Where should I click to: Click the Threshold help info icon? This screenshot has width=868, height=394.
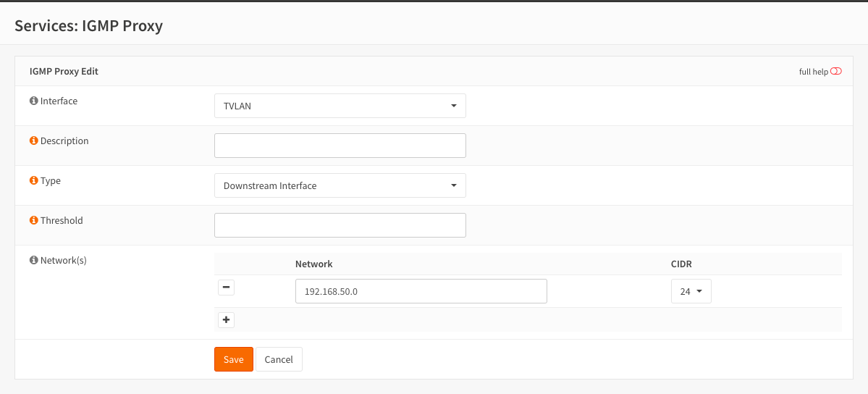click(x=33, y=221)
